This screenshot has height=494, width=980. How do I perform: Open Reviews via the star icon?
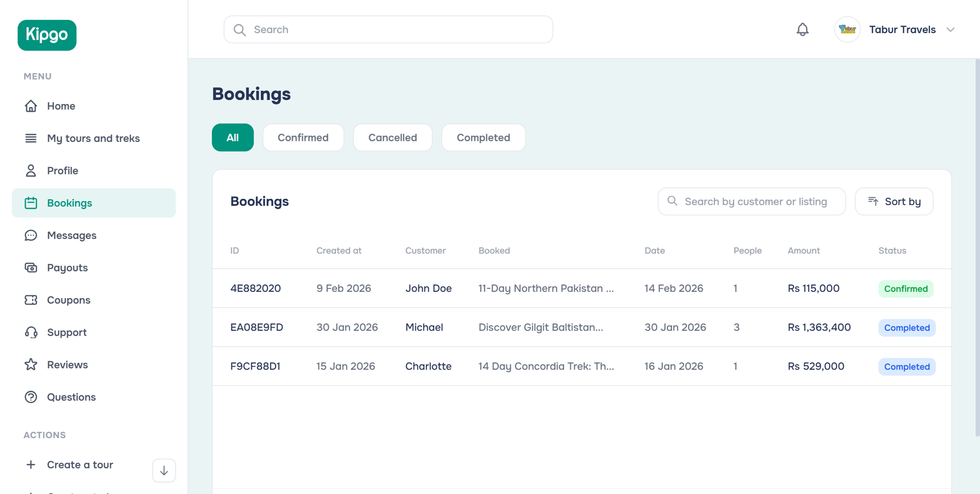click(x=31, y=364)
